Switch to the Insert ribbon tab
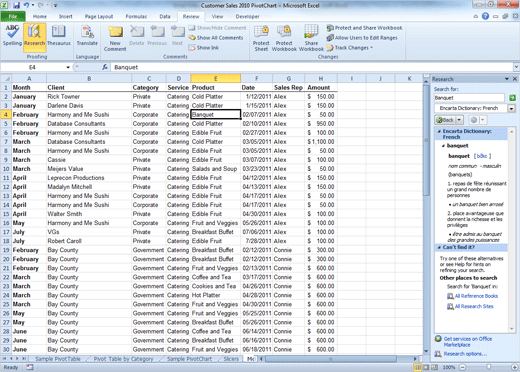The width and height of the screenshot is (520, 372). [66, 16]
